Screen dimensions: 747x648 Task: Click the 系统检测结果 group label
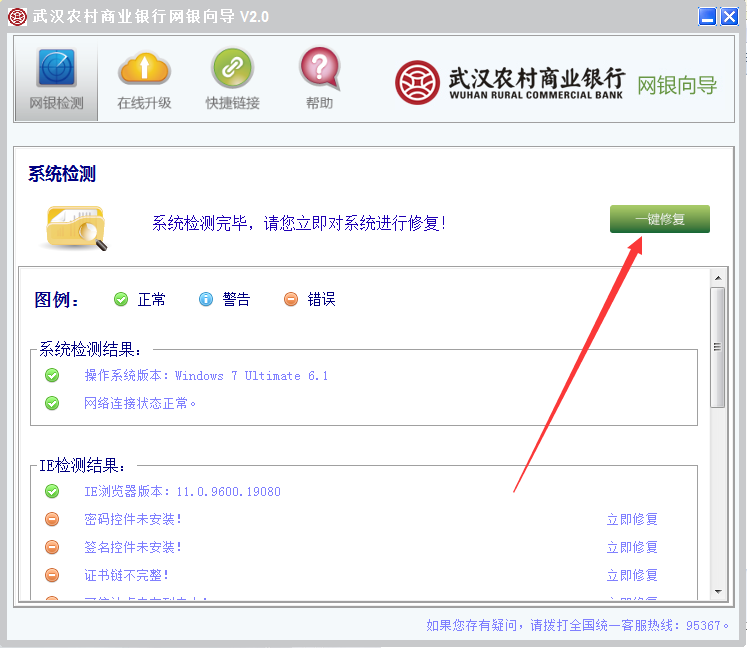pos(90,349)
